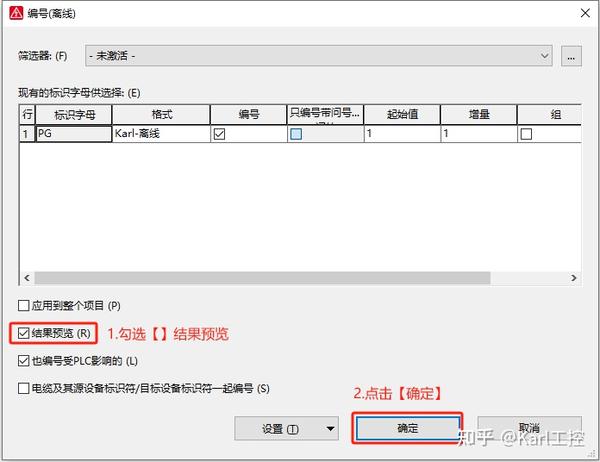The width and height of the screenshot is (600, 462).
Task: Check the 组 checkbox in PG row
Action: (526, 134)
